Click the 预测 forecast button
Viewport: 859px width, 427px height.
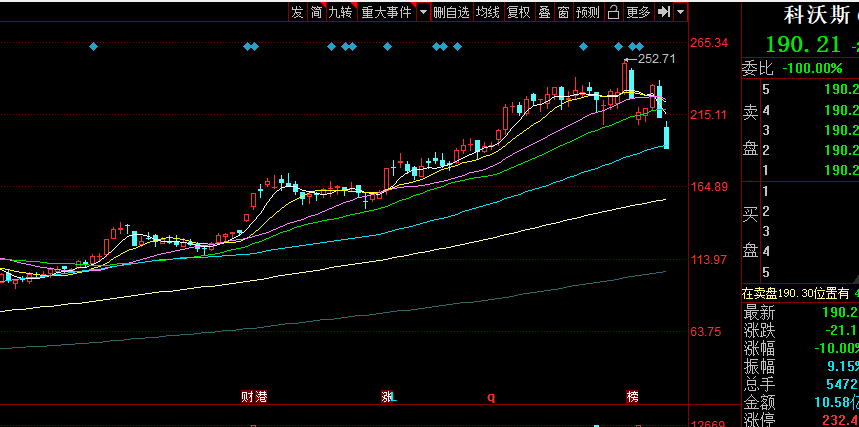point(588,12)
